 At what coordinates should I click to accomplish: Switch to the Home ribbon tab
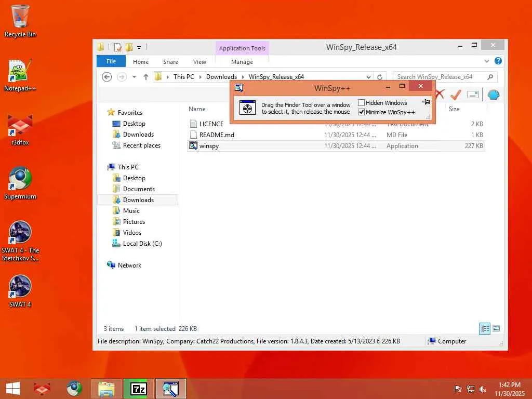(x=140, y=62)
